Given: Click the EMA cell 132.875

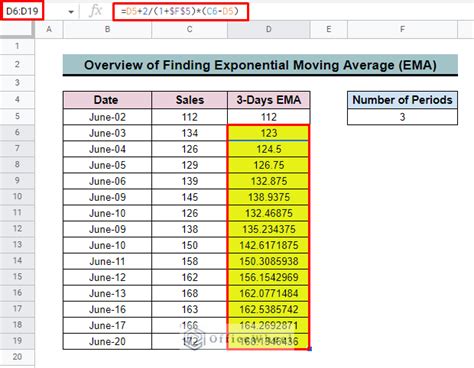Looking at the screenshot, I should point(269,181).
